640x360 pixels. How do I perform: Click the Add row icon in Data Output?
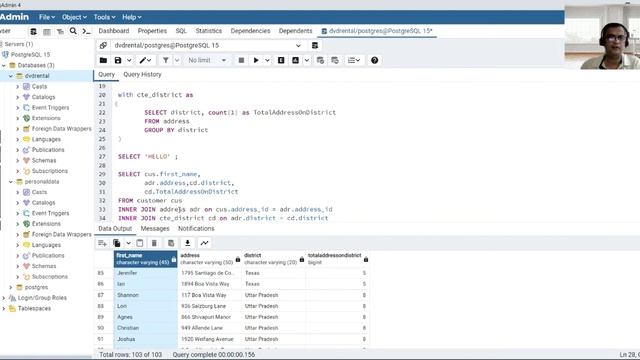pyautogui.click(x=102, y=243)
